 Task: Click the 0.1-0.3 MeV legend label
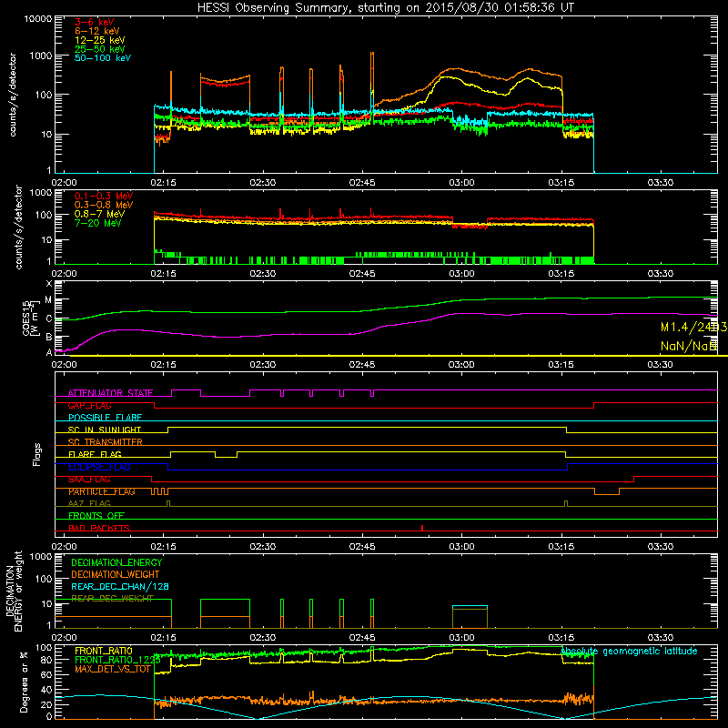104,196
